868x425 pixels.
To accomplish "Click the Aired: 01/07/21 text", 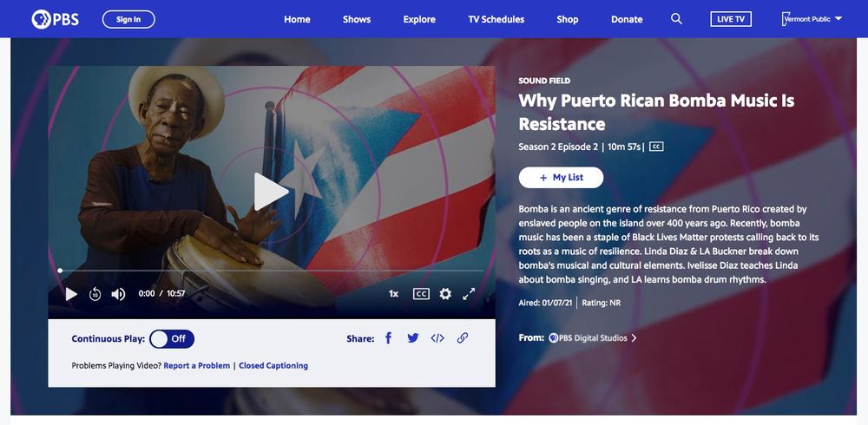I will coord(545,304).
